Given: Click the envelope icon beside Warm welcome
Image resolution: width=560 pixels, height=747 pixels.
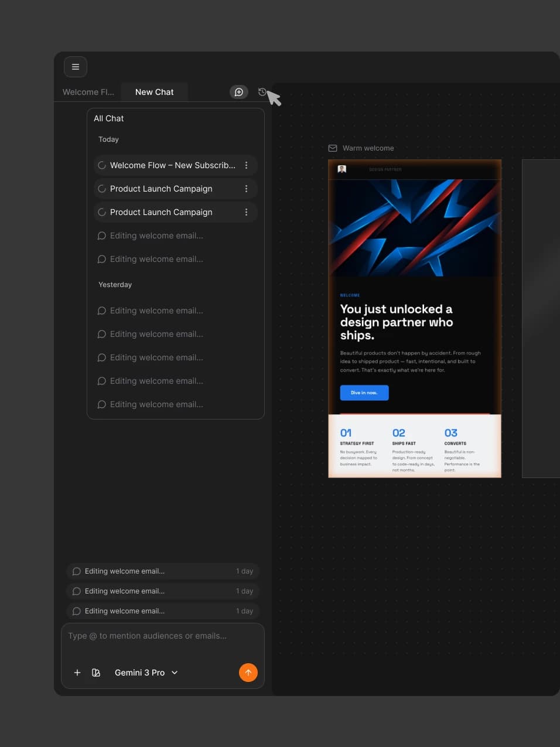Looking at the screenshot, I should coord(333,148).
